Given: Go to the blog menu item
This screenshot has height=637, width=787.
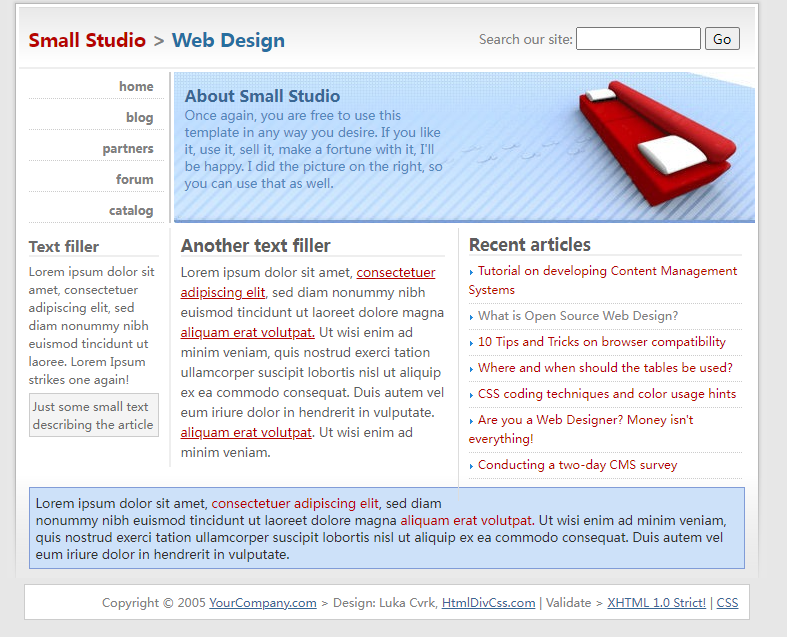Looking at the screenshot, I should coord(139,117).
